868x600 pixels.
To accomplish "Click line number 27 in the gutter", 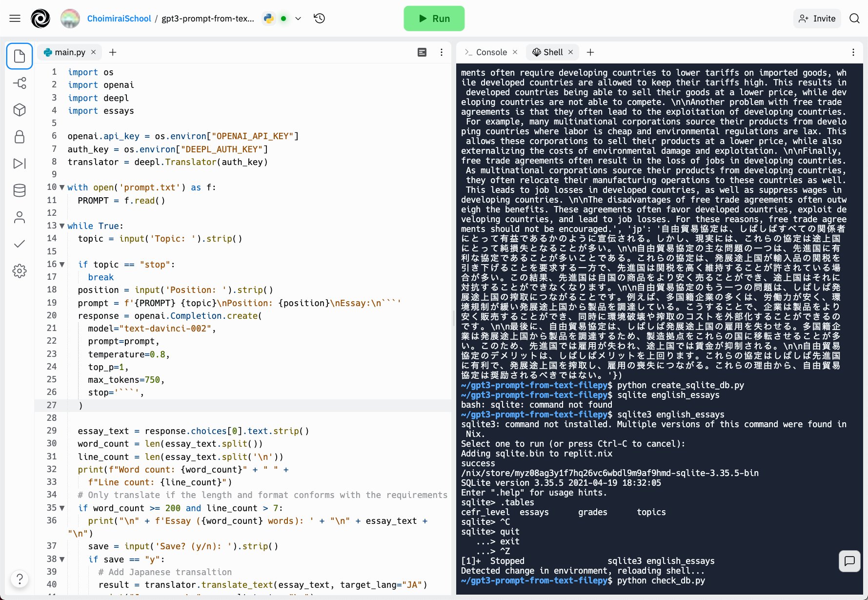I will coord(52,405).
